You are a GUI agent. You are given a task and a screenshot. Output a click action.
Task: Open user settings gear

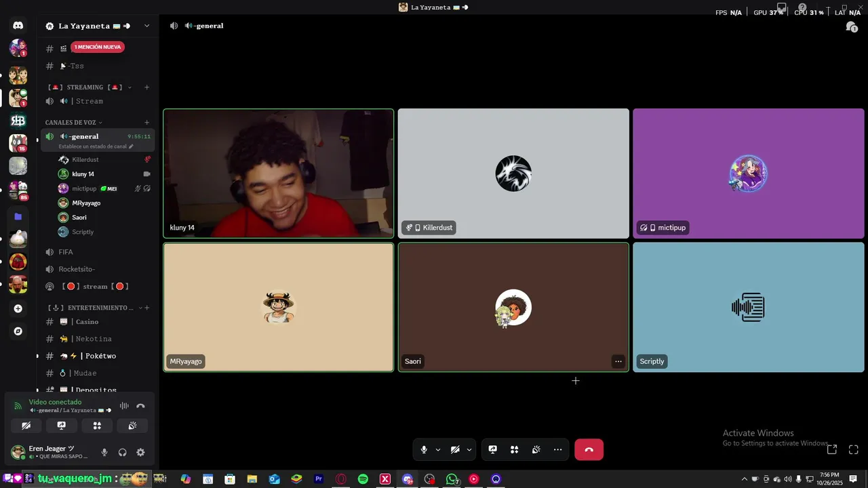tap(140, 452)
